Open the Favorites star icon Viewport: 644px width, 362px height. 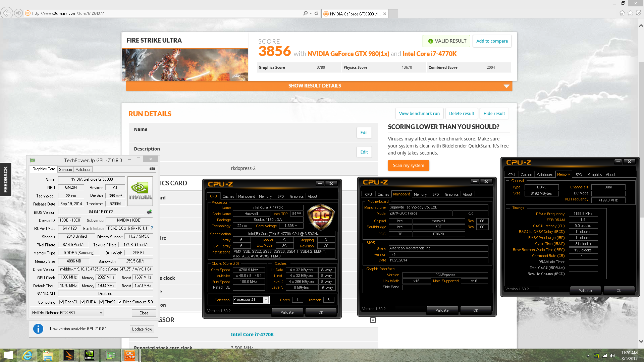[x=631, y=13]
